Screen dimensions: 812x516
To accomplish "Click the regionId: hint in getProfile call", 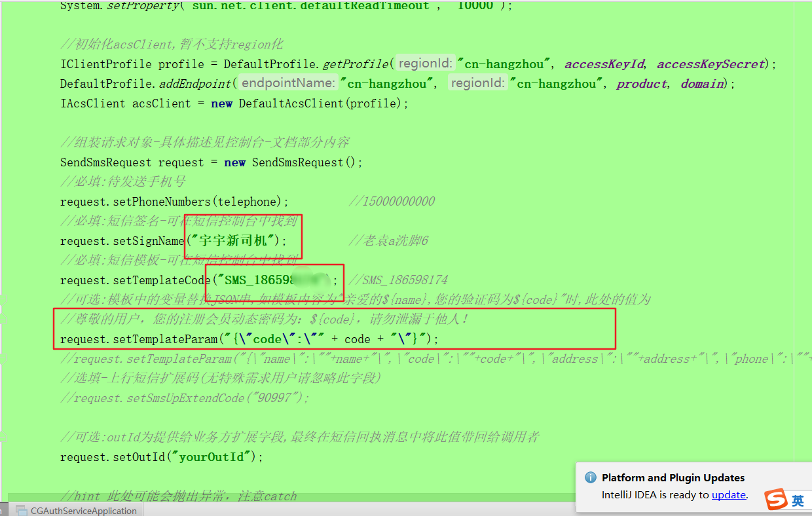I will (426, 64).
